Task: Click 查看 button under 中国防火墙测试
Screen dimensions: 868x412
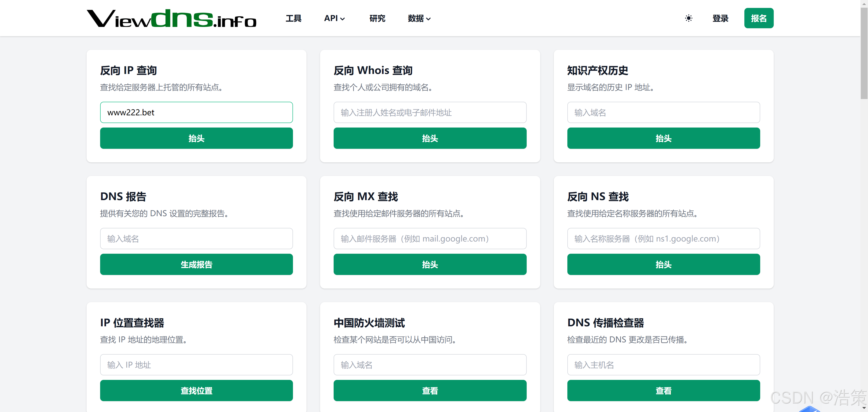Action: click(x=430, y=391)
